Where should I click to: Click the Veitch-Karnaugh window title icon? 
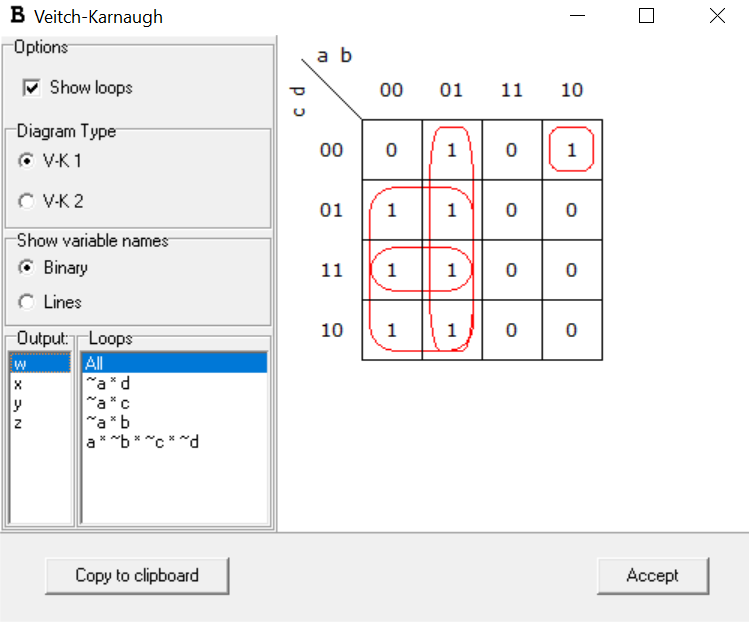pos(17,17)
